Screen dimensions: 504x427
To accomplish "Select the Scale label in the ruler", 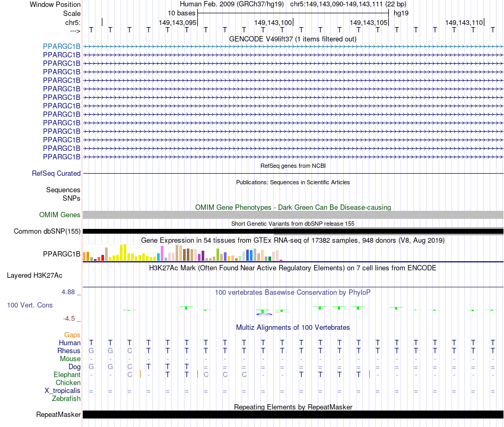I will [x=72, y=13].
